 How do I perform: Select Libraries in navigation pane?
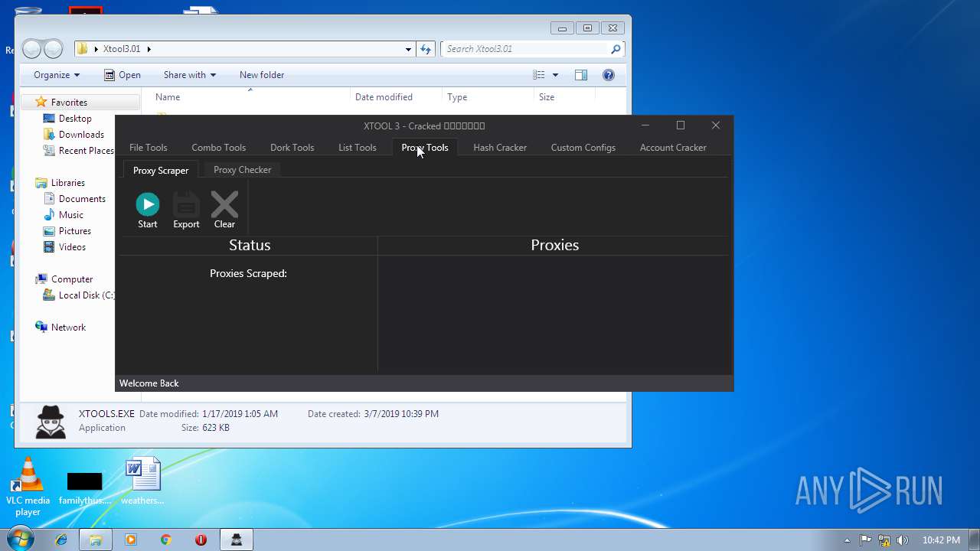click(x=67, y=183)
